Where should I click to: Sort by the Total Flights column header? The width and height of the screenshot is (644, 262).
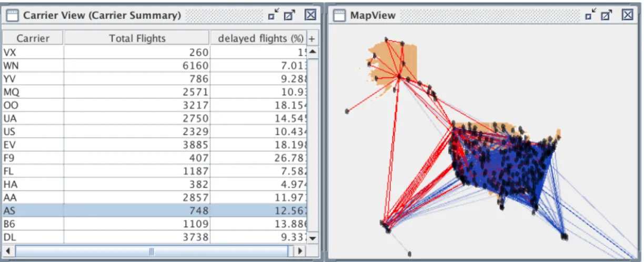point(137,38)
